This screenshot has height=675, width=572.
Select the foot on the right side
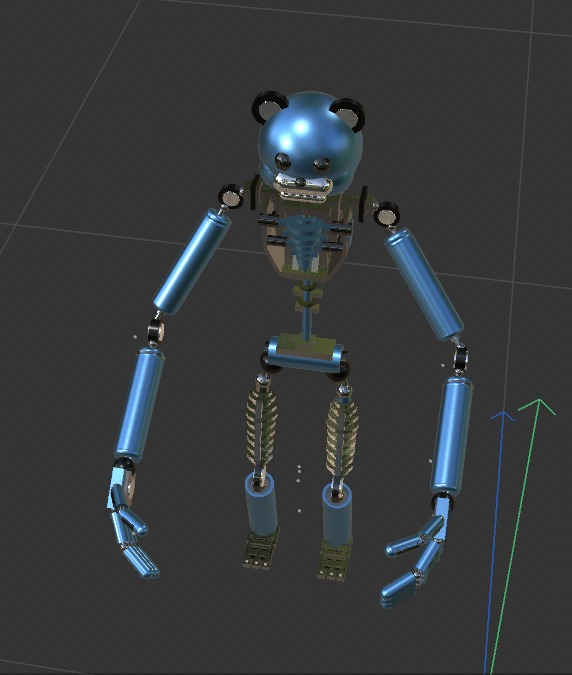pos(334,560)
